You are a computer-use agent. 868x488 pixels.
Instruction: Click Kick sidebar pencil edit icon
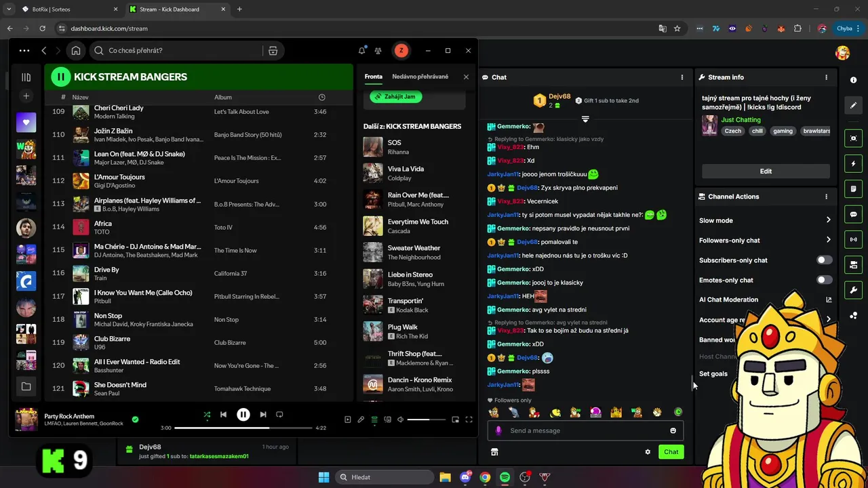(853, 106)
